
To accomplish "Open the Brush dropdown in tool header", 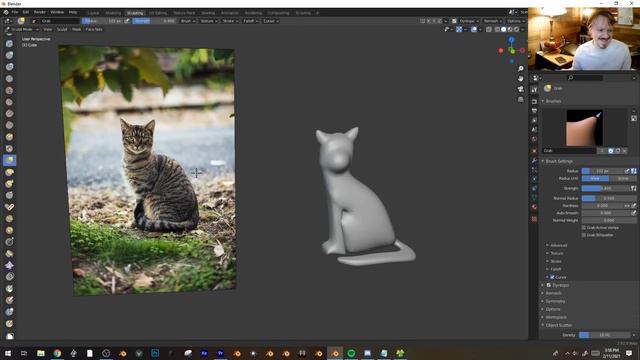I will 188,21.
